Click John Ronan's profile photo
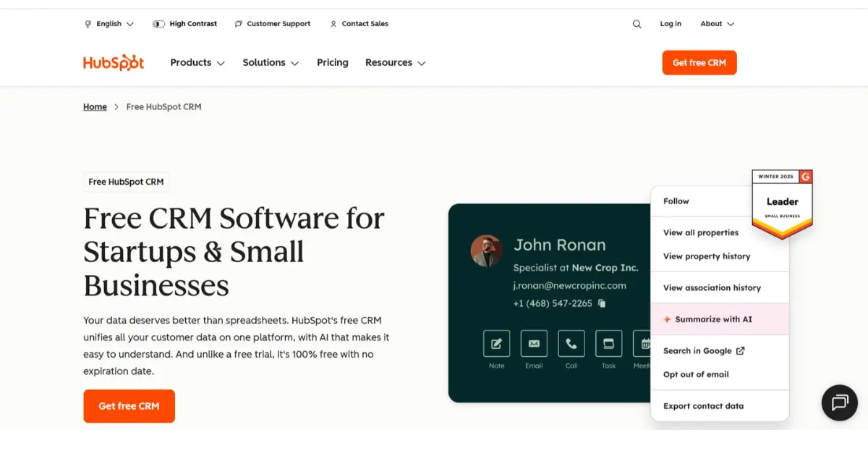The width and height of the screenshot is (868, 456). coord(486,250)
